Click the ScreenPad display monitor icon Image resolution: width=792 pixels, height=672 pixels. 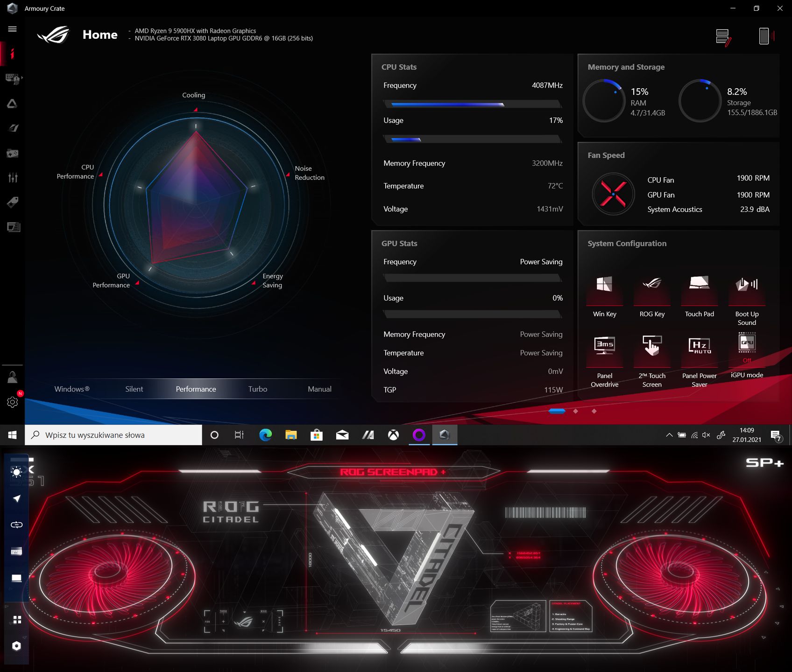point(16,578)
